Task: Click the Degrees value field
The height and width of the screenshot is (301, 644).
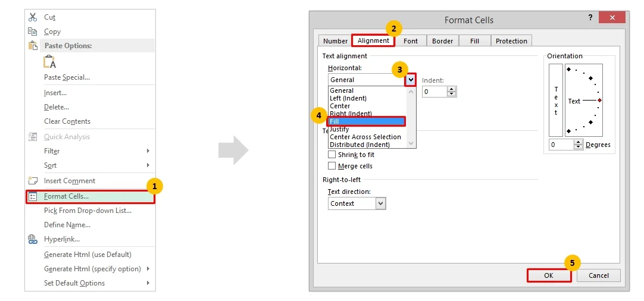Action: click(561, 145)
